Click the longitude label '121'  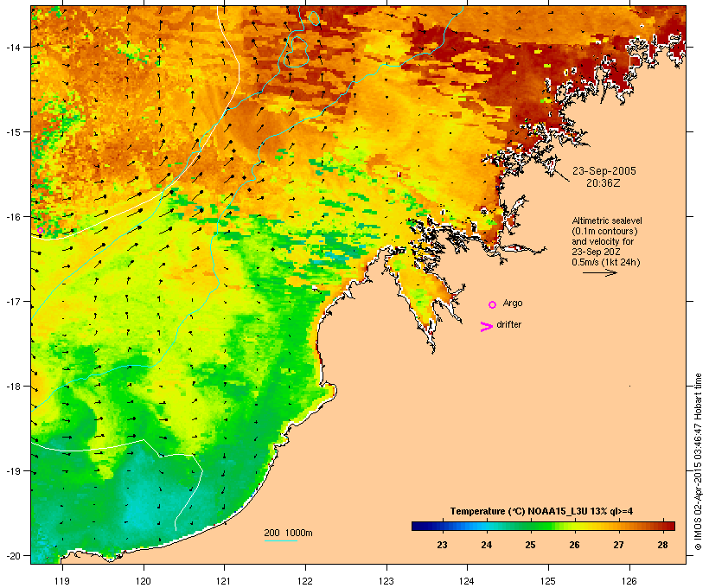click(x=224, y=581)
